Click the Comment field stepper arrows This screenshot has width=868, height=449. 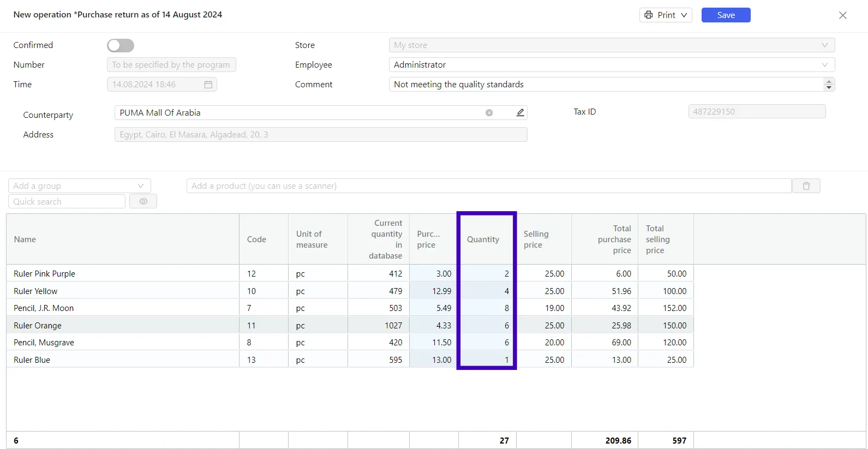(x=829, y=85)
